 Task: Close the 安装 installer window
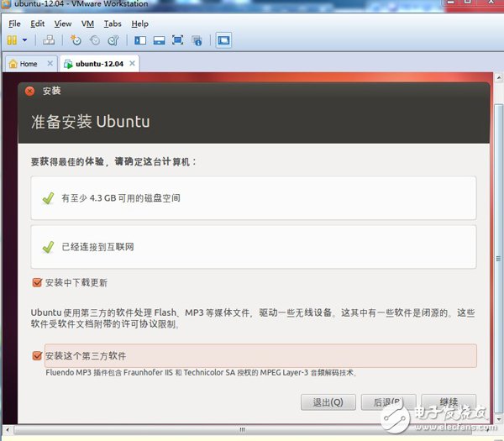tap(30, 91)
